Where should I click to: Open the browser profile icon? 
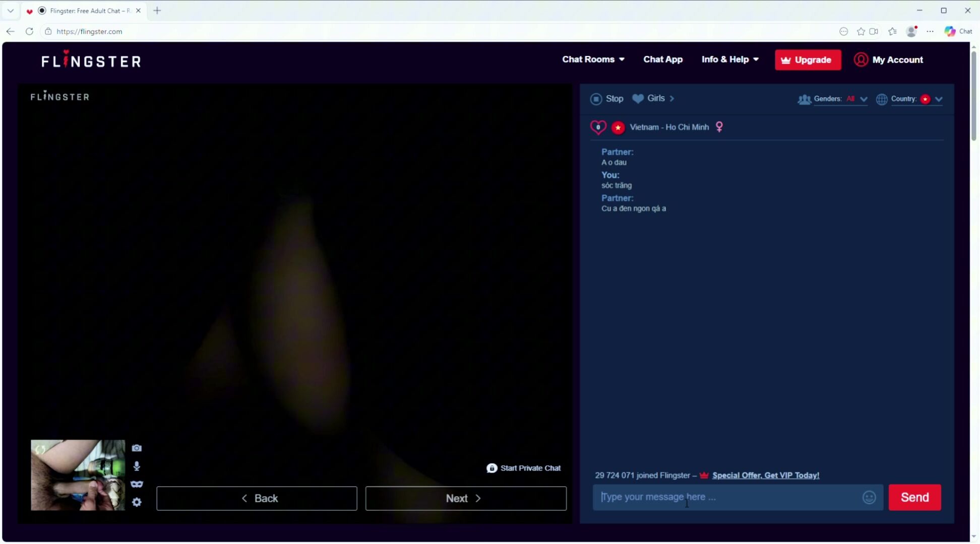pos(911,31)
